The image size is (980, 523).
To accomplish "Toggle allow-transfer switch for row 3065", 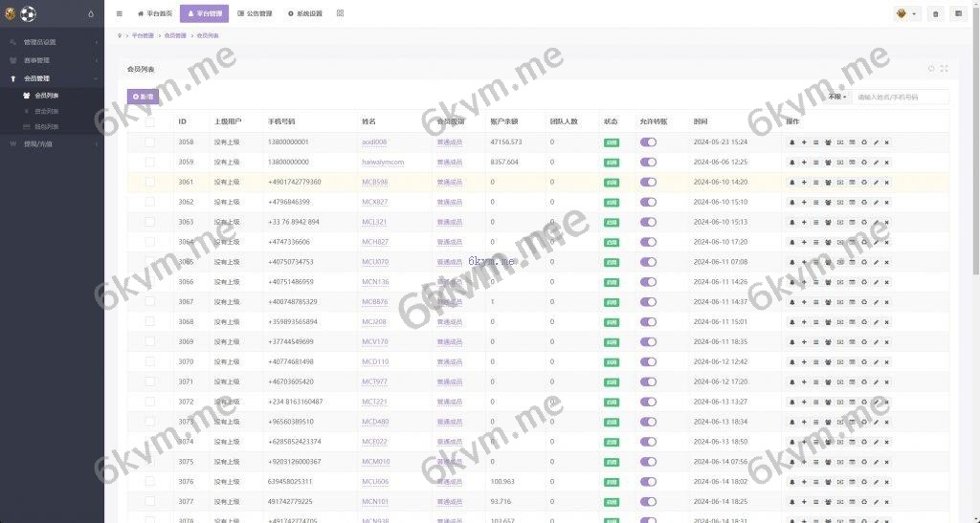I will pyautogui.click(x=648, y=262).
